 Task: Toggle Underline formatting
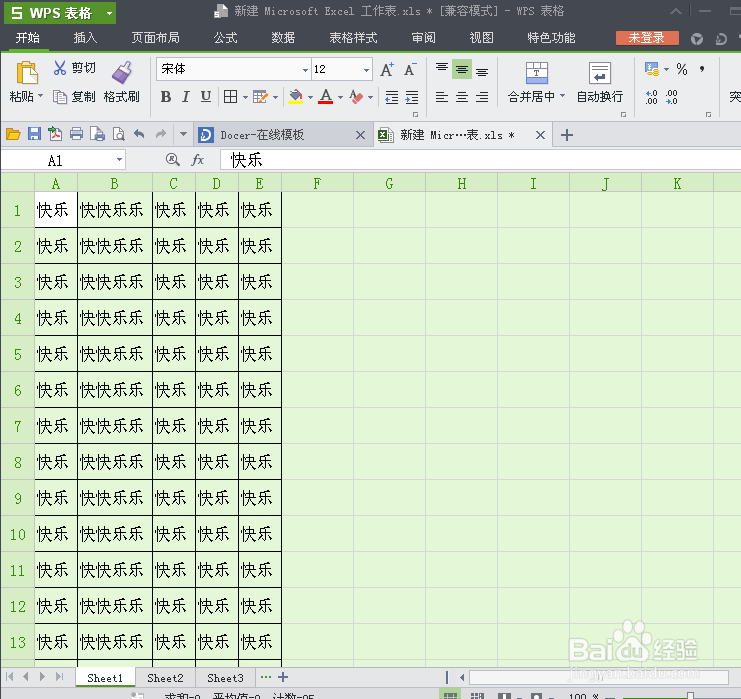coord(206,97)
